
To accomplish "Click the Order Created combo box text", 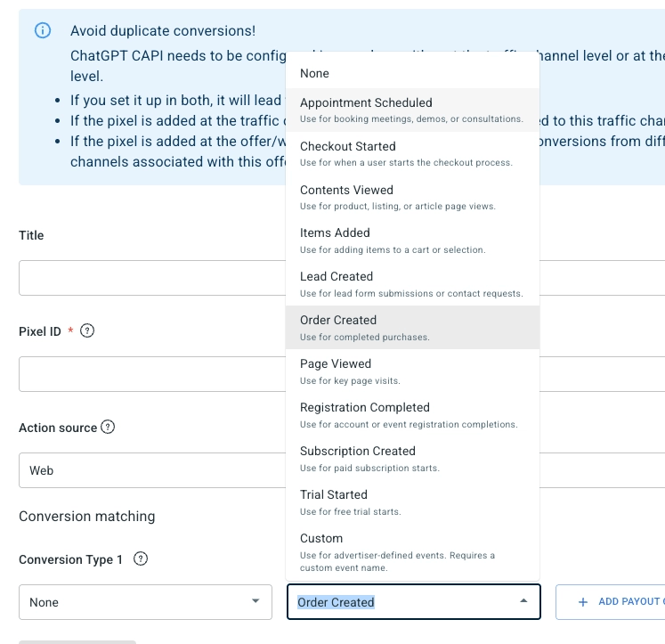I will (x=336, y=602).
